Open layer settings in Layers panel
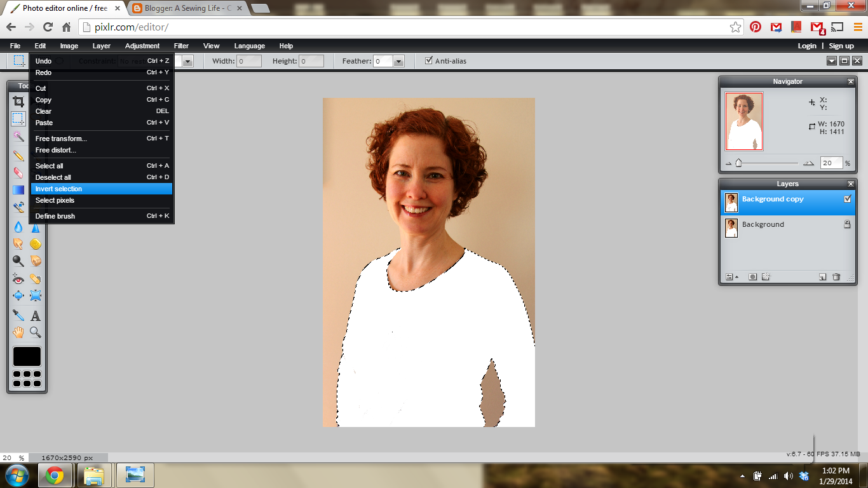868x488 pixels. pos(731,277)
